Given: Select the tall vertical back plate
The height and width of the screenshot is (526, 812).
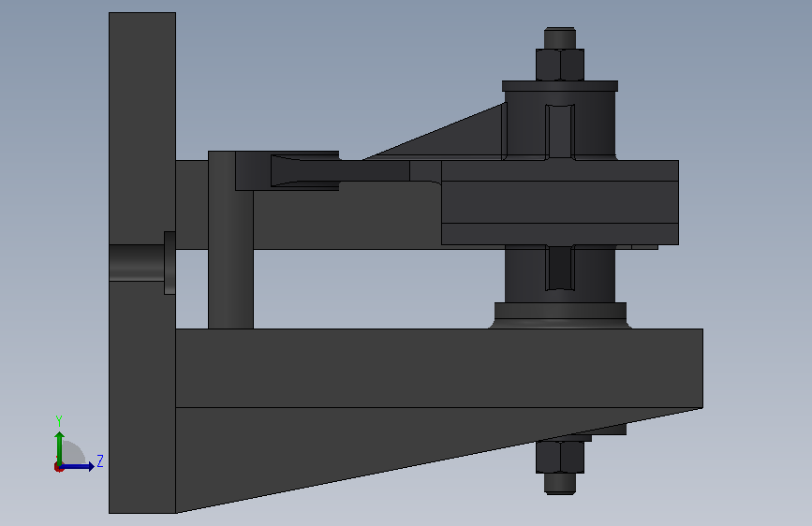Looking at the screenshot, I should point(142,263).
